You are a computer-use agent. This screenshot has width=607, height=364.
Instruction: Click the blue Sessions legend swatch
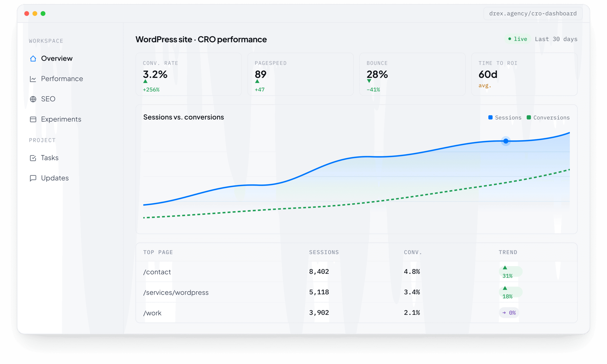pyautogui.click(x=490, y=118)
